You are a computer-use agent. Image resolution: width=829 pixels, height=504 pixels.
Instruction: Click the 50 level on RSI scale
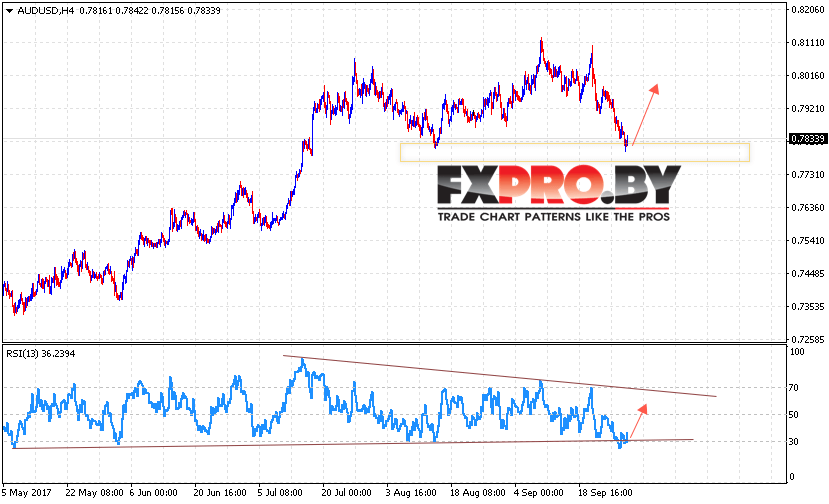pos(794,415)
